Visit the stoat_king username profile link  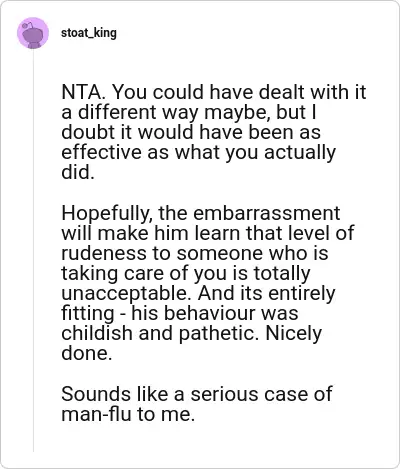(89, 33)
